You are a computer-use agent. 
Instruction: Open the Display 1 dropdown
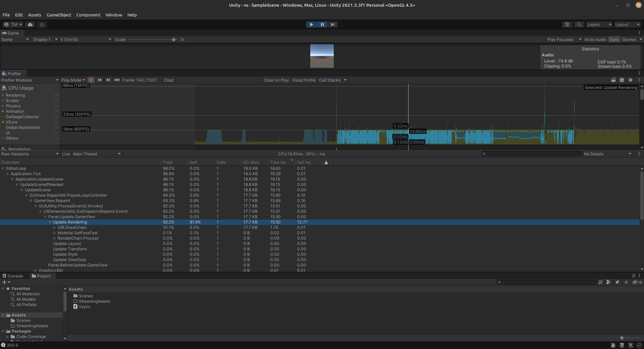click(45, 40)
